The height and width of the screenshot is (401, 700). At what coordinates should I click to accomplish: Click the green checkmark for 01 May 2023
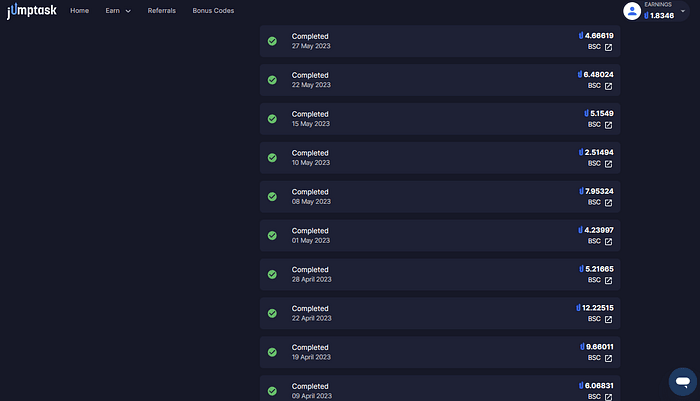(272, 235)
